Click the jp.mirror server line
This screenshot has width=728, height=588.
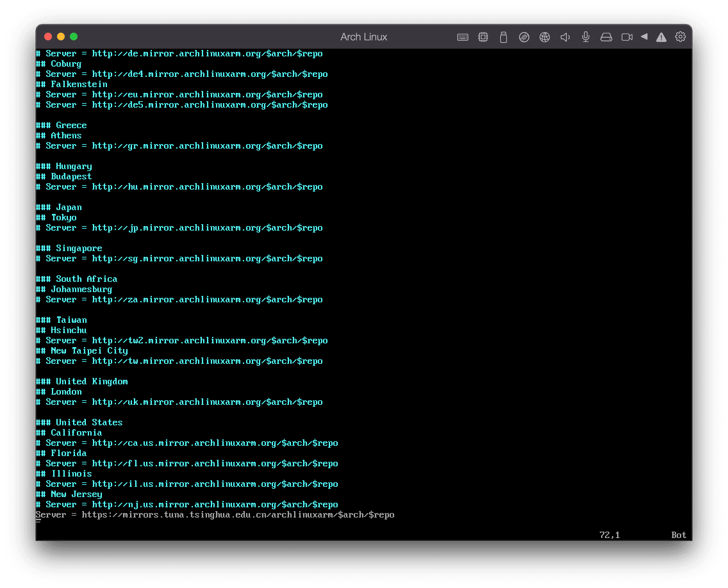pos(179,228)
